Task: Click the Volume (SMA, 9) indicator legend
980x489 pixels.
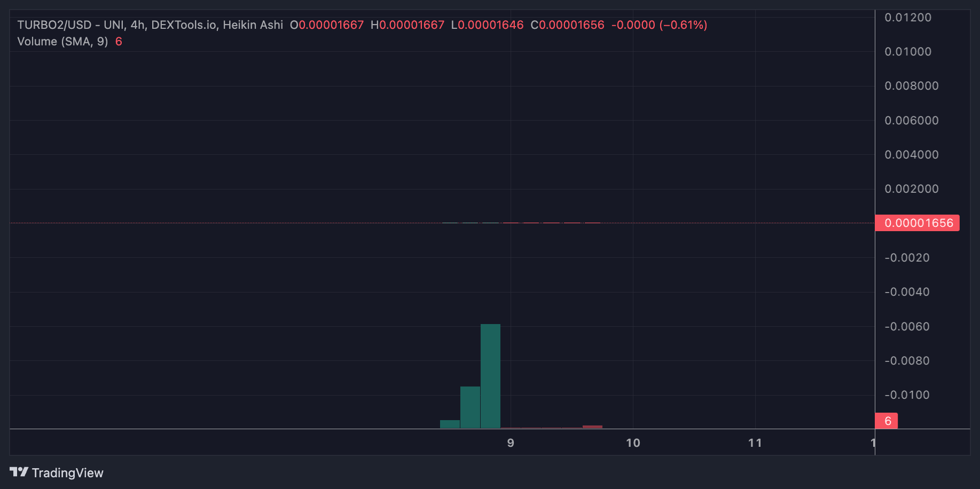Action: click(62, 42)
